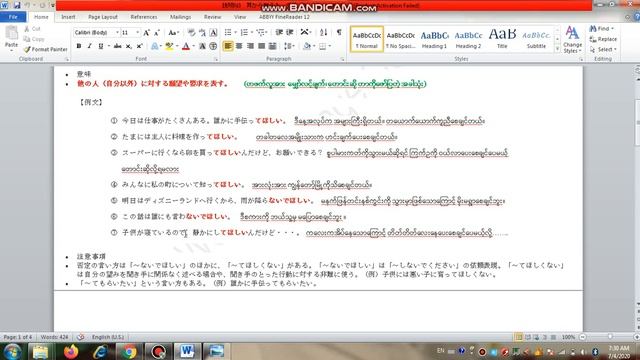The image size is (640, 360).
Task: Click the Text Effects icon
Action: tap(154, 46)
